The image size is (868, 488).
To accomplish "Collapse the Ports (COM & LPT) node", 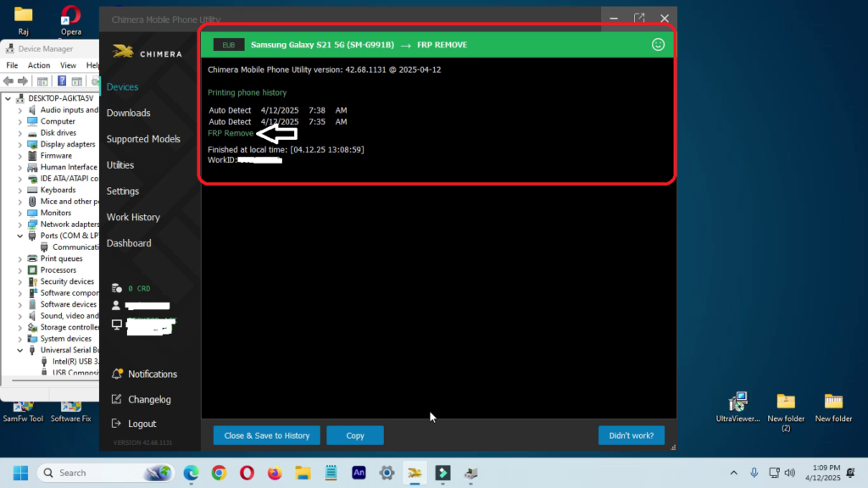I will (20, 236).
